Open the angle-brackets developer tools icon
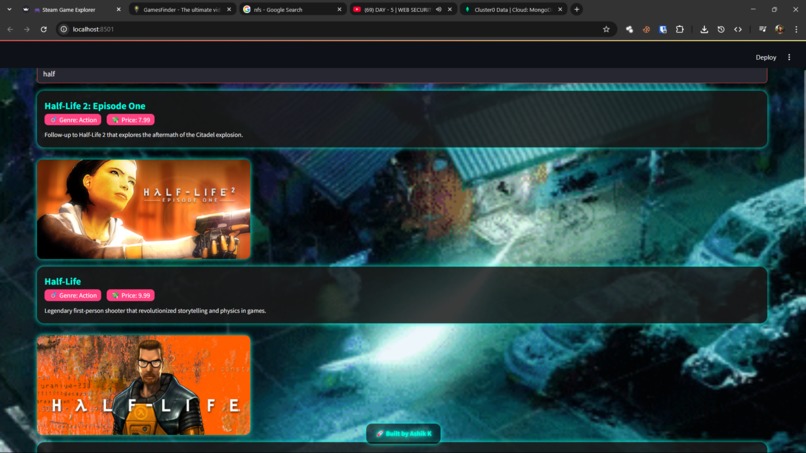Viewport: 806px width, 453px height. pos(738,29)
